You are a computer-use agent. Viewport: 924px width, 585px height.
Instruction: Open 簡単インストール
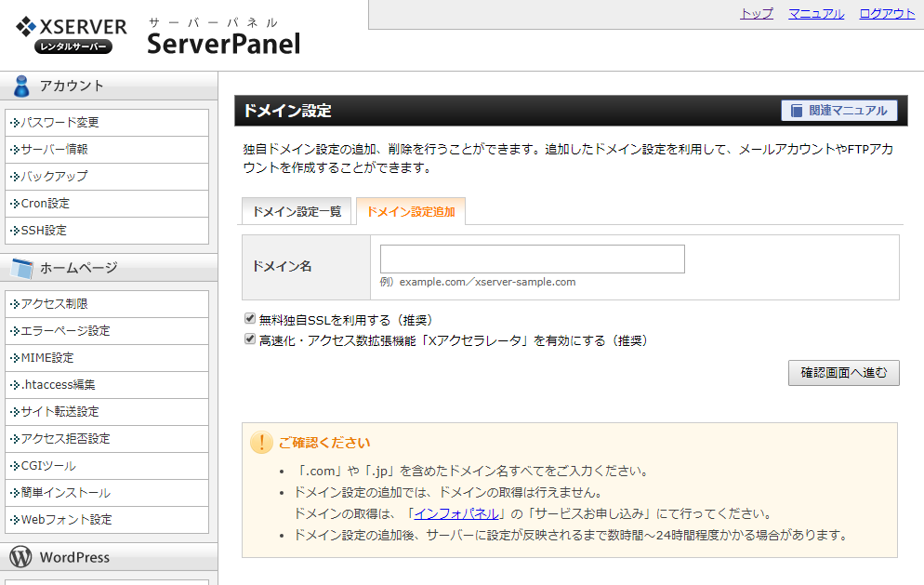pos(107,493)
